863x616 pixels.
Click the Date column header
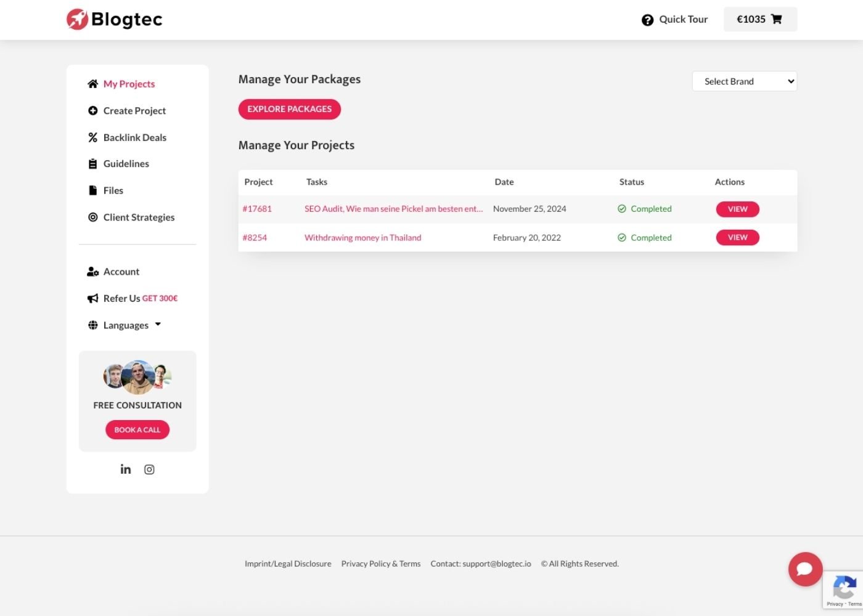tap(504, 182)
